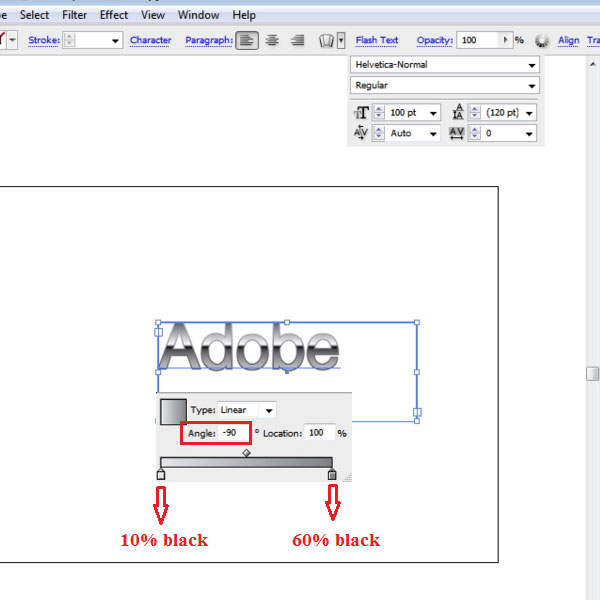Click the kerning icon
This screenshot has width=600, height=600.
(360, 133)
